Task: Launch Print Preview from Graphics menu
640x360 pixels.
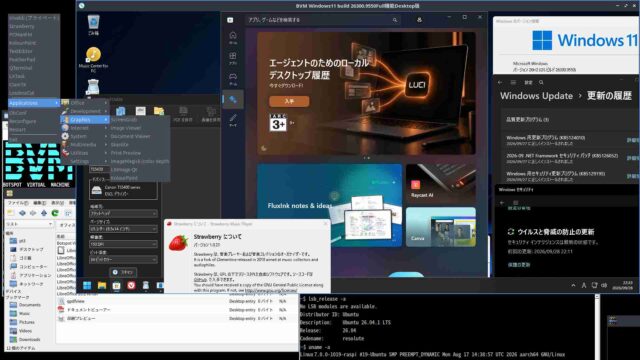Action: 140,153
